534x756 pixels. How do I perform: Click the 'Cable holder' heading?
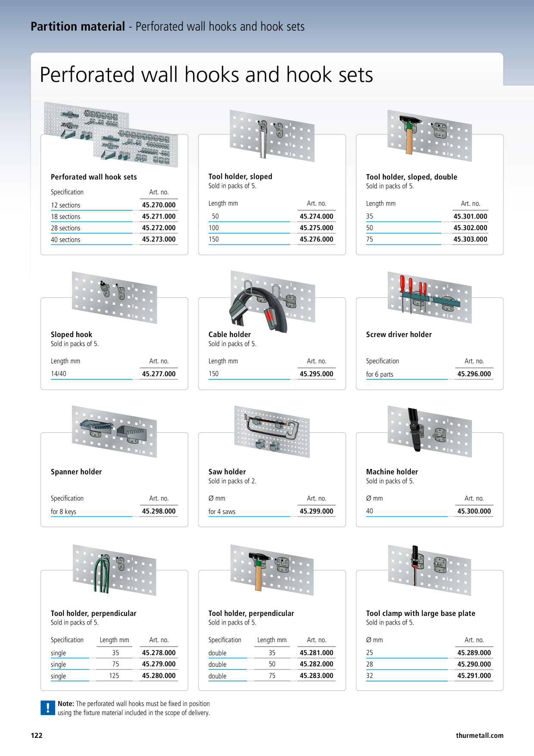pos(230,334)
